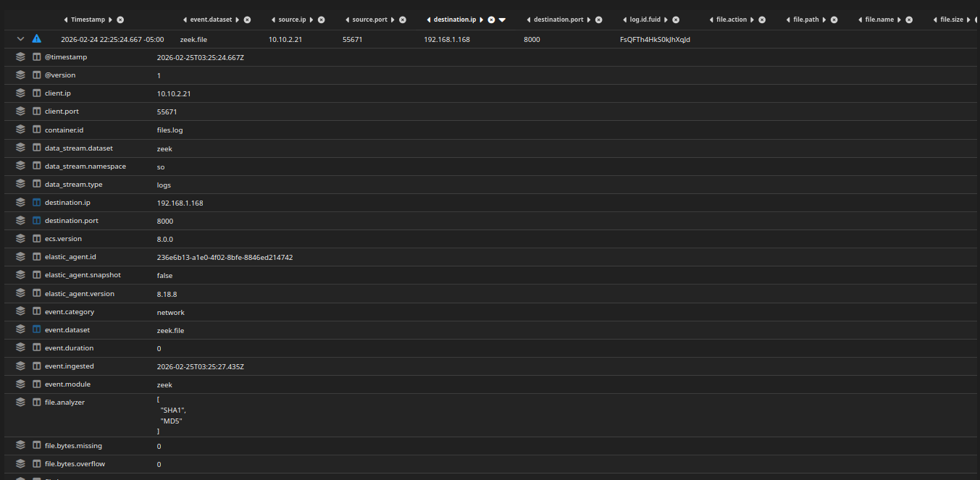Click the blue alert triangle icon on the event row

(x=36, y=39)
